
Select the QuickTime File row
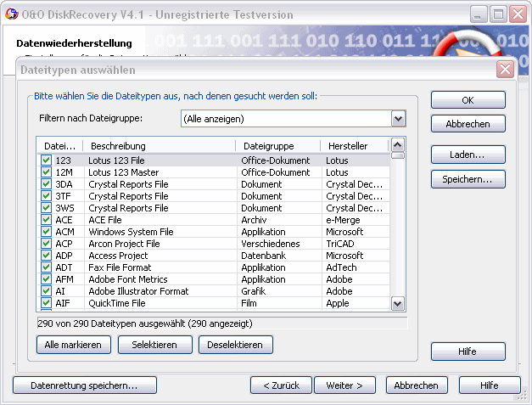pos(117,303)
